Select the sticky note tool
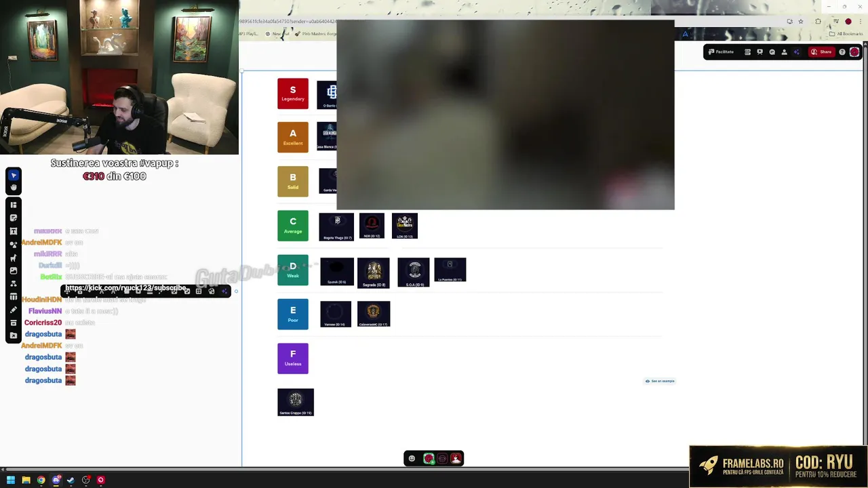 click(14, 218)
